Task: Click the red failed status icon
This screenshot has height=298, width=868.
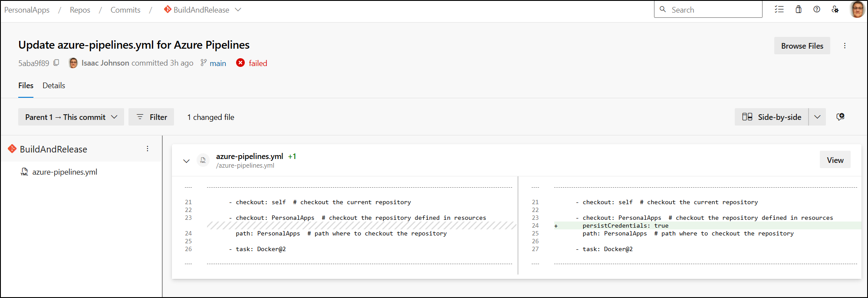Action: tap(240, 63)
